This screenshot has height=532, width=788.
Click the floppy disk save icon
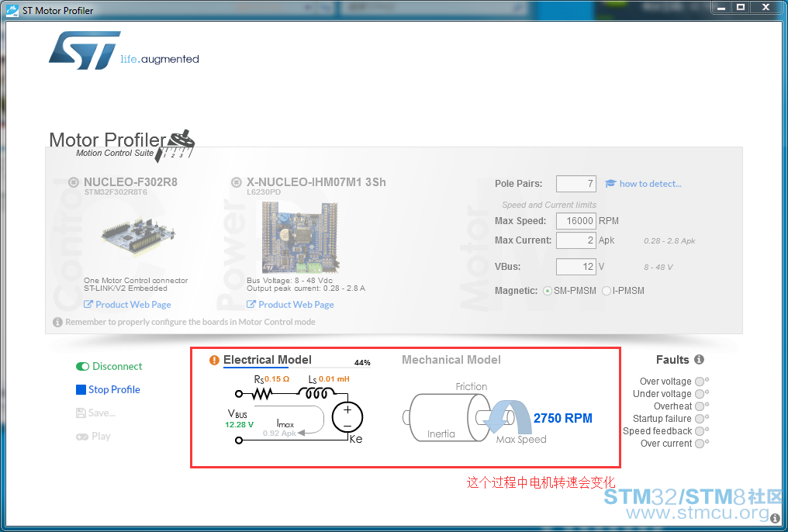[x=81, y=413]
